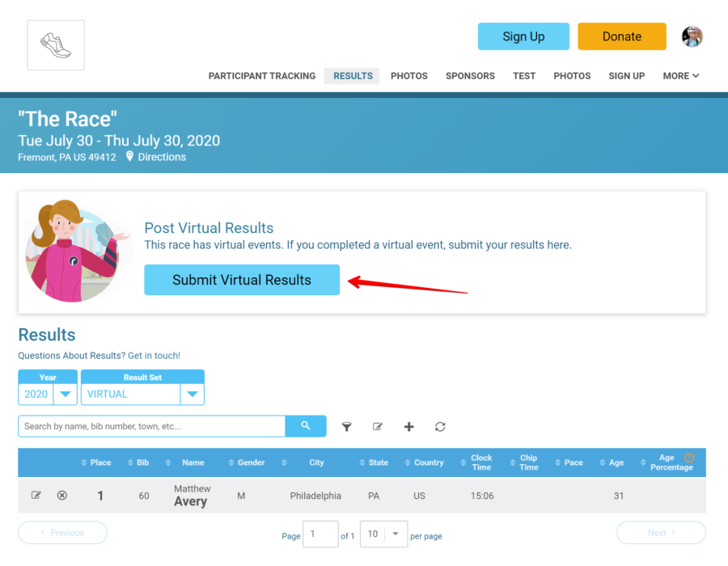
Task: Sort results by Bib column
Action: pyautogui.click(x=138, y=463)
